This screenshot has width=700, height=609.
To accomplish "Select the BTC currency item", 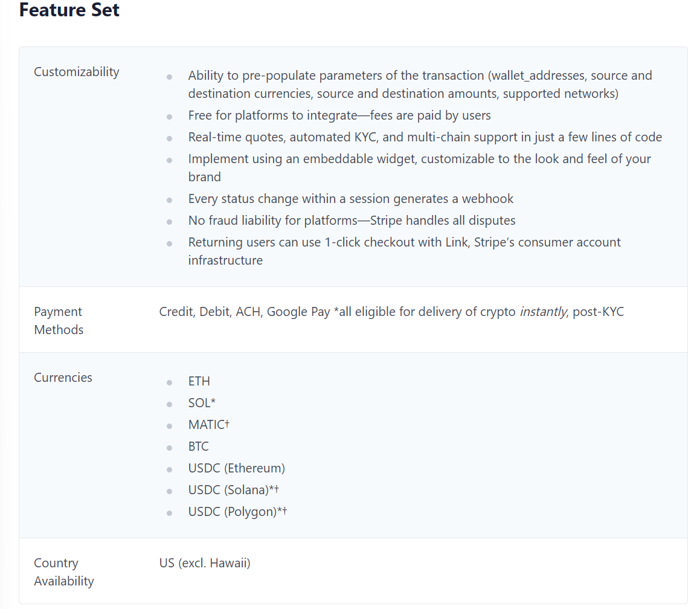I will (x=199, y=446).
